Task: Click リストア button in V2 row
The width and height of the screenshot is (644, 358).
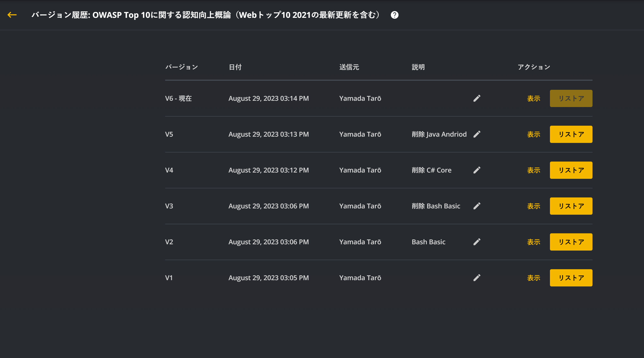Action: tap(571, 242)
